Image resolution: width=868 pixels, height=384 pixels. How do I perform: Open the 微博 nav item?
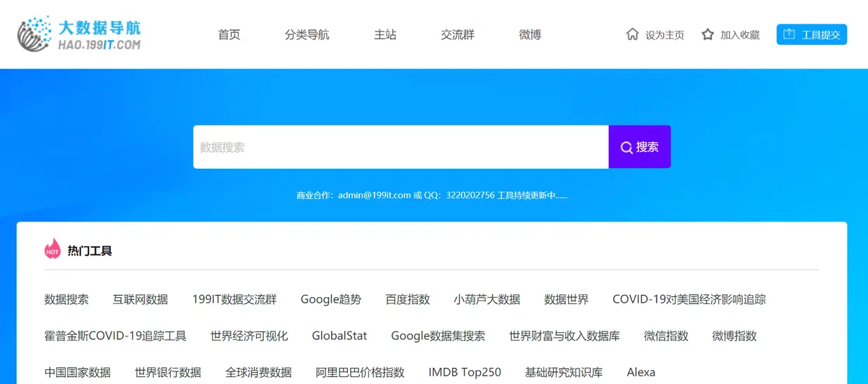point(530,34)
